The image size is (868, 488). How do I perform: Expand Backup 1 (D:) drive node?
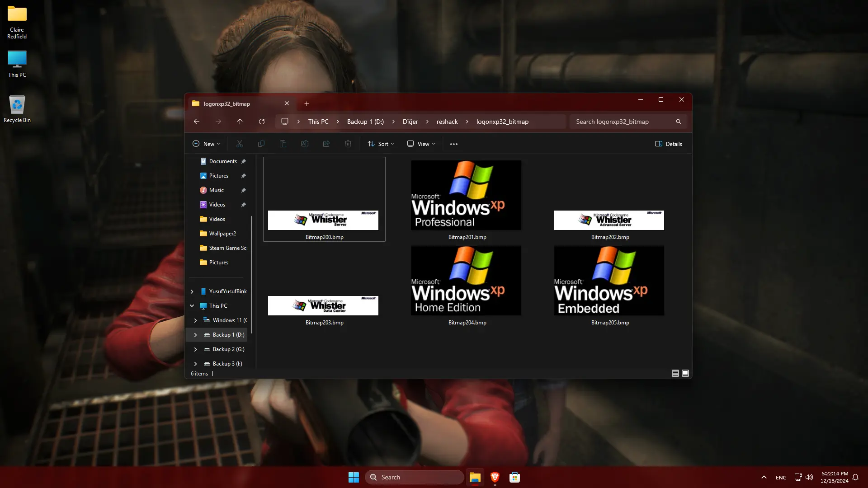(195, 335)
